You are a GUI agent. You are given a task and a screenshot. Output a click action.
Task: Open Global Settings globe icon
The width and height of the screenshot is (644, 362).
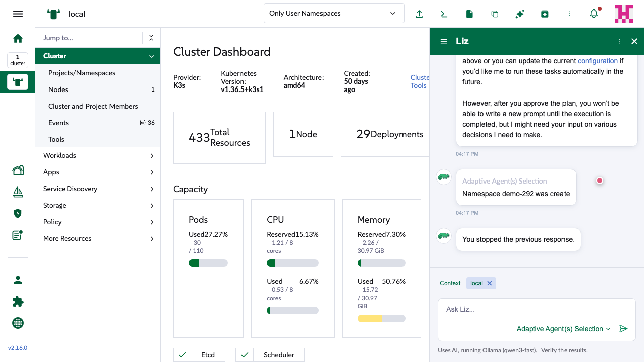pyautogui.click(x=18, y=323)
